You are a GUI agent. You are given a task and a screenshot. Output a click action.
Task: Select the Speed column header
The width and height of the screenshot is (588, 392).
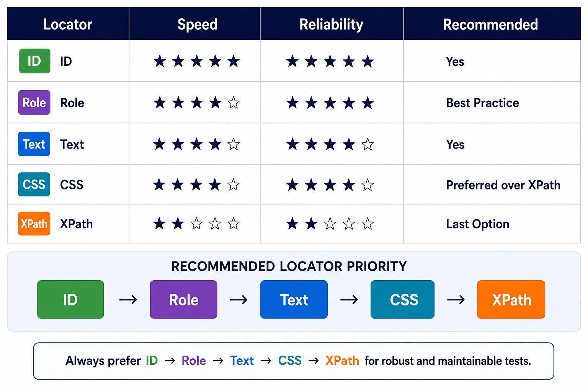[x=197, y=24]
